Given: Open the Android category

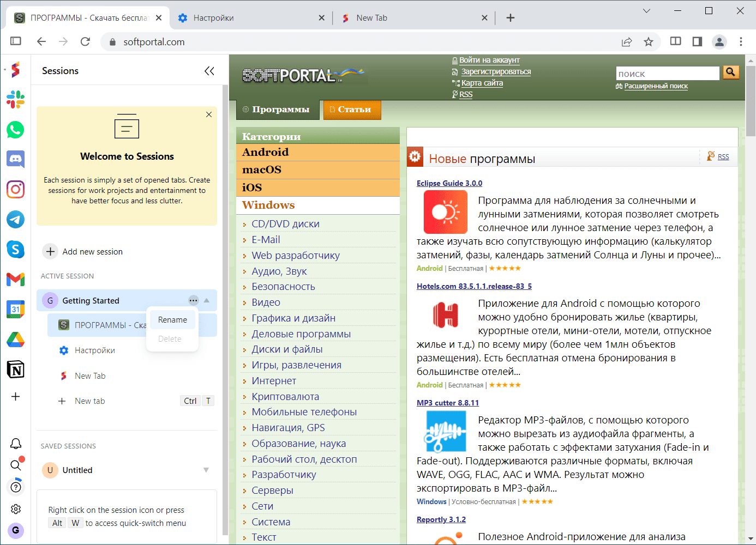Looking at the screenshot, I should [318, 152].
